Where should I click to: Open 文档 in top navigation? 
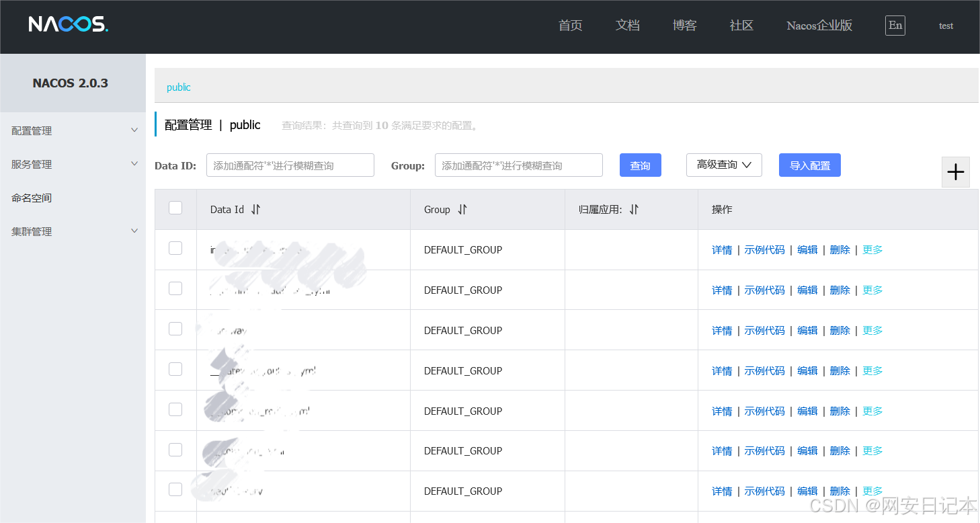coord(627,26)
